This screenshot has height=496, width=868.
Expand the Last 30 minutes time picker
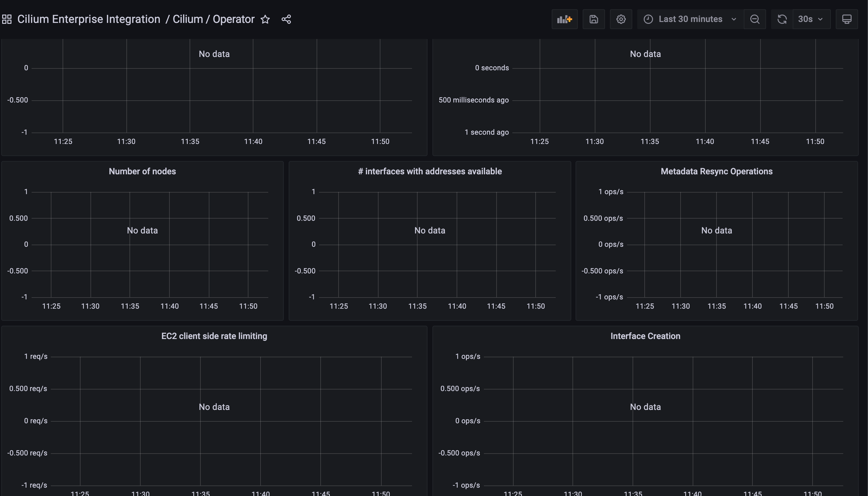click(690, 19)
